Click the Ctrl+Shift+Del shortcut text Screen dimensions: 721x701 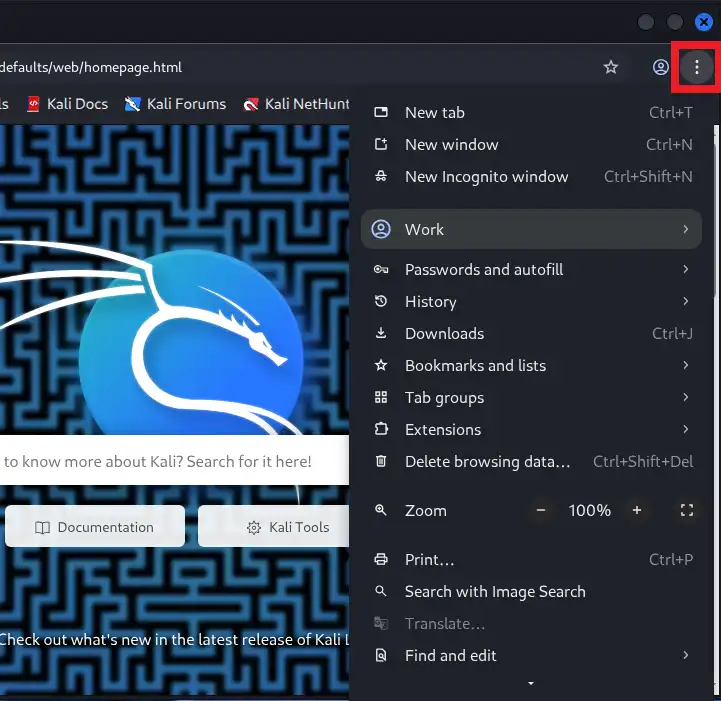643,461
